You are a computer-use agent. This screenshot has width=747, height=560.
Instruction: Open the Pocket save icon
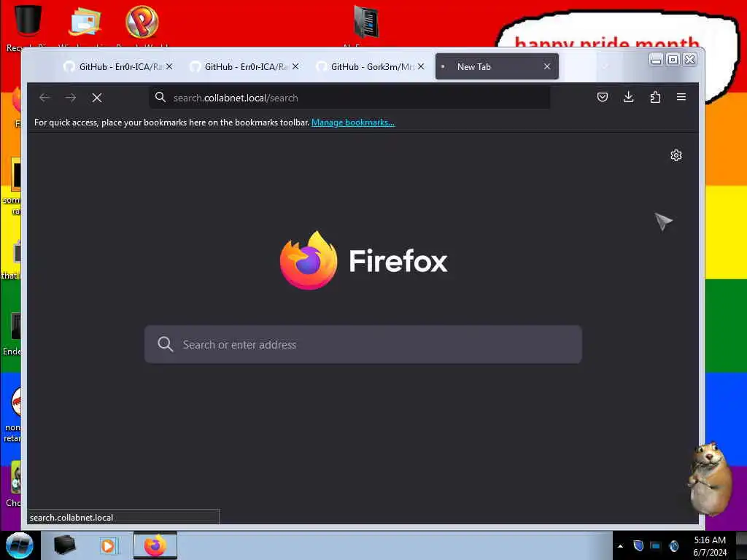pyautogui.click(x=602, y=97)
